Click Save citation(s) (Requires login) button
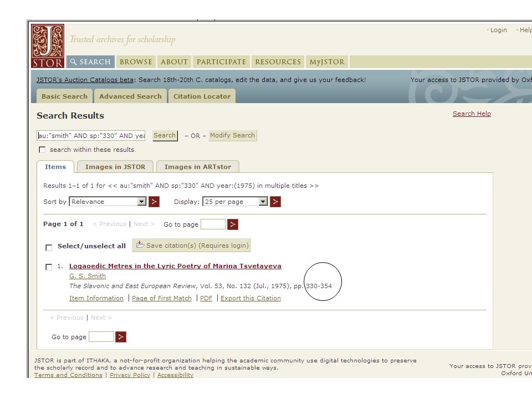The image size is (532, 399). 191,245
